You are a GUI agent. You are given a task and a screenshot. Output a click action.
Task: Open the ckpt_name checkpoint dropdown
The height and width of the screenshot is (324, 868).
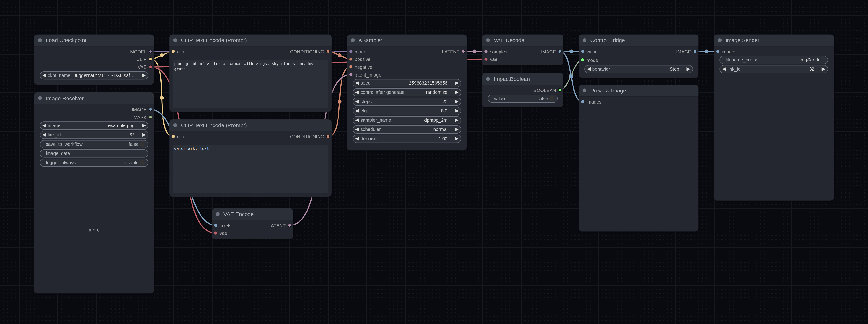click(94, 76)
